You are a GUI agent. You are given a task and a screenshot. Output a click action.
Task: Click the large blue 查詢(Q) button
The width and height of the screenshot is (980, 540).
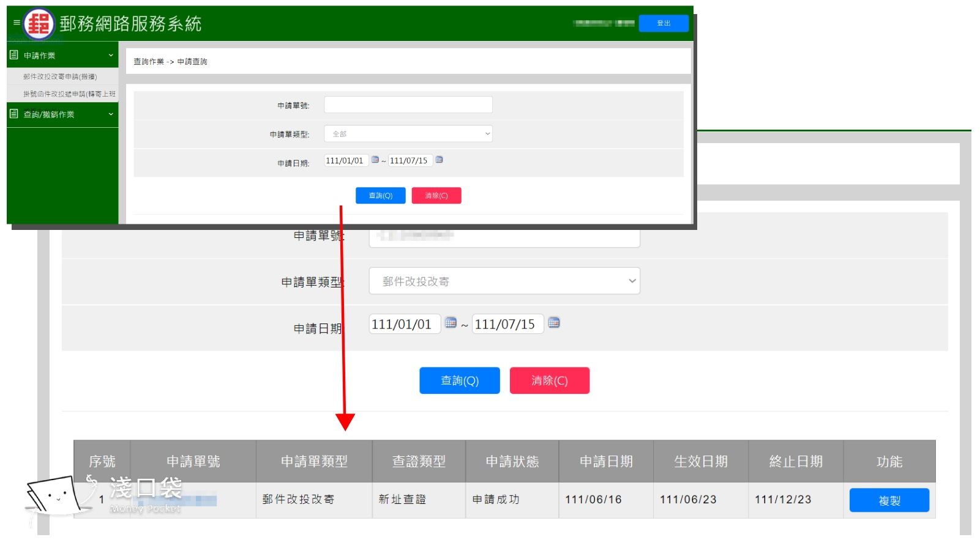pos(460,380)
